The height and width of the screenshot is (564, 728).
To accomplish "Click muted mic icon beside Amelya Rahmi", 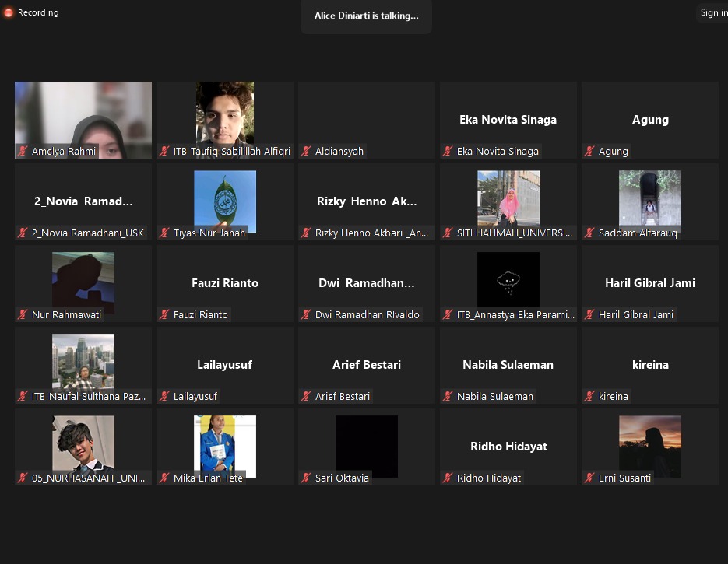I will (23, 152).
